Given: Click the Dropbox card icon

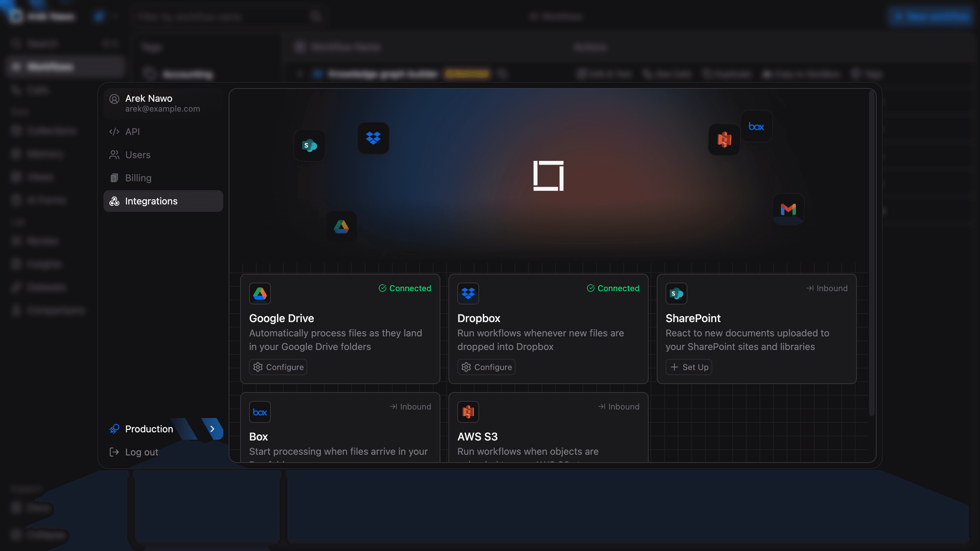Looking at the screenshot, I should (x=468, y=294).
